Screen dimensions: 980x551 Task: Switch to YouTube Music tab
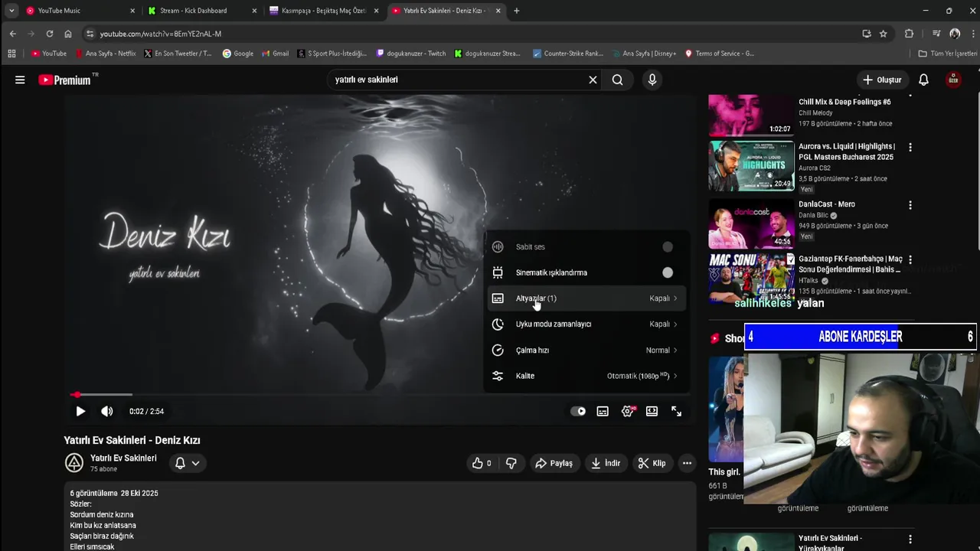click(x=80, y=11)
